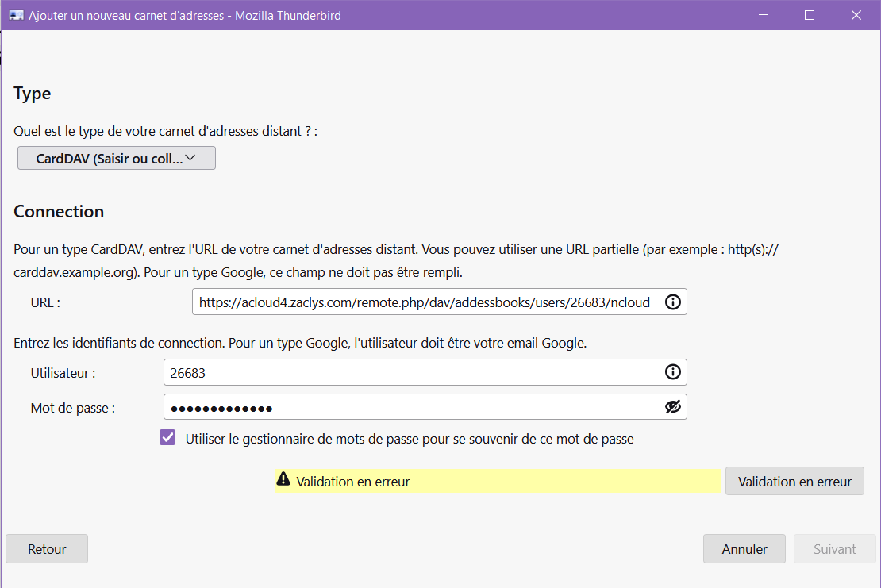The width and height of the screenshot is (881, 588).
Task: Focus the URL text field
Action: pyautogui.click(x=425, y=302)
